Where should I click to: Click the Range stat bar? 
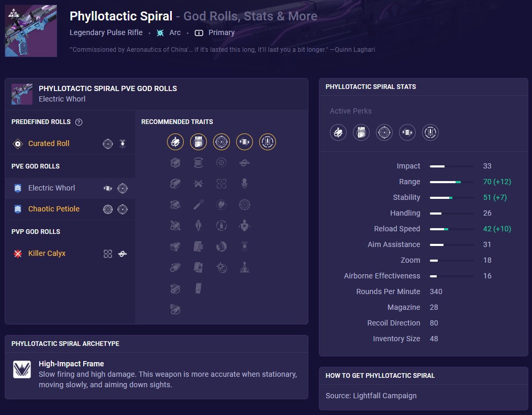point(451,182)
